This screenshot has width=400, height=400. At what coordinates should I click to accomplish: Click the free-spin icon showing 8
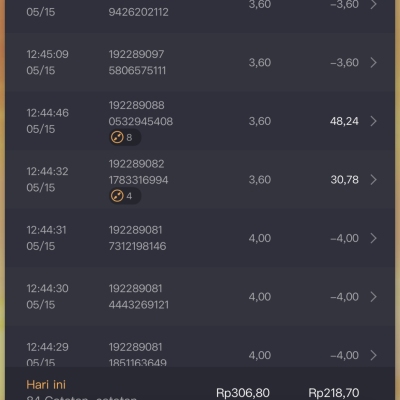[125, 137]
